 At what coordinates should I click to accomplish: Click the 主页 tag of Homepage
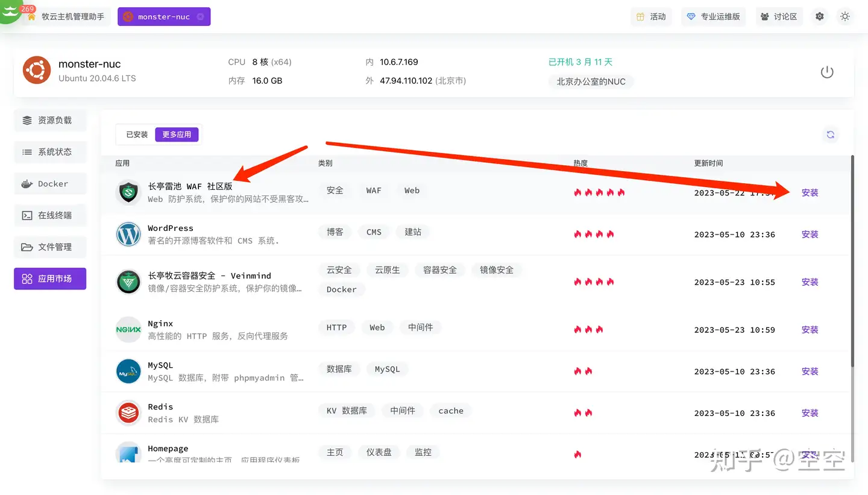335,452
